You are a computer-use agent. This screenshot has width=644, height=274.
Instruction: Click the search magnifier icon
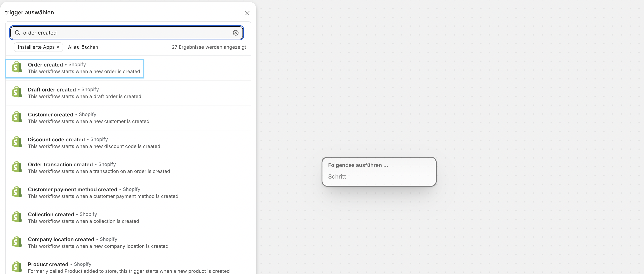click(17, 33)
